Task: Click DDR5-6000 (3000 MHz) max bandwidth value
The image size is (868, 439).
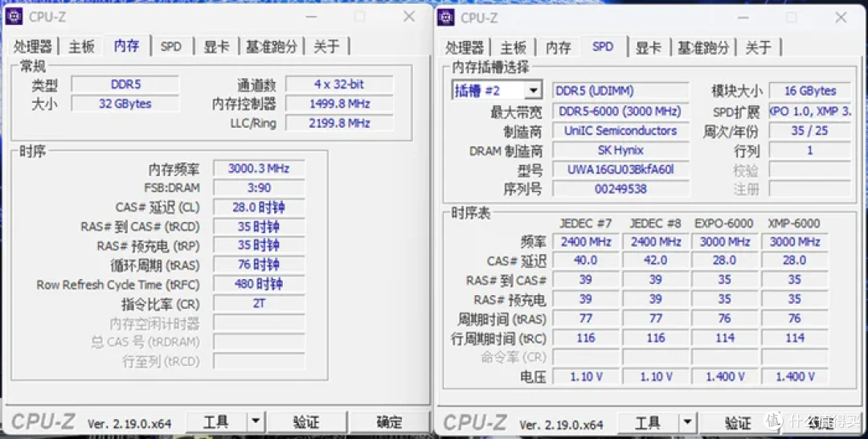Action: [x=620, y=111]
